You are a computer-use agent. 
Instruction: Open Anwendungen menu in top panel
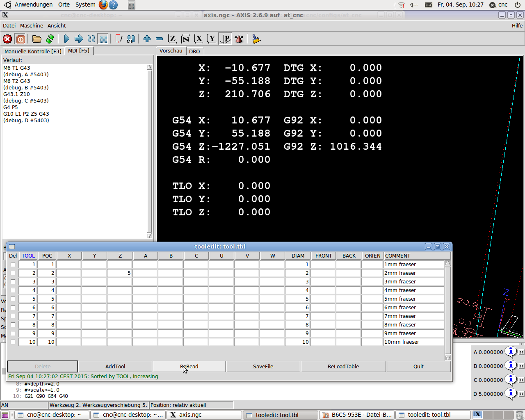click(x=34, y=5)
